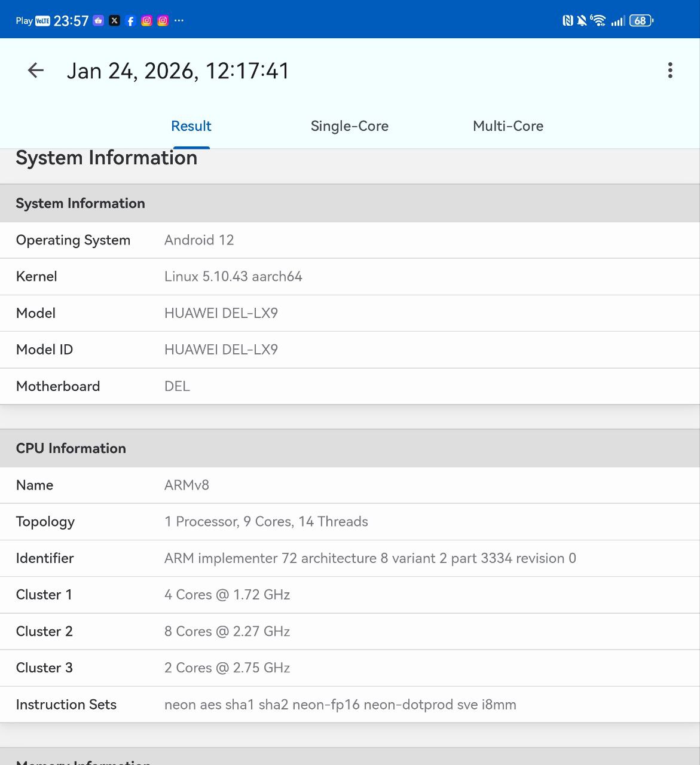
Task: Tap the muted bell icon
Action: pos(582,21)
